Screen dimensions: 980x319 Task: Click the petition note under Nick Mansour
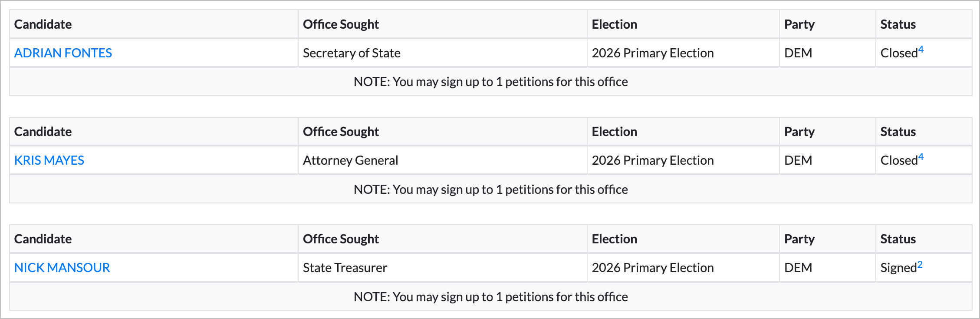coord(490,296)
